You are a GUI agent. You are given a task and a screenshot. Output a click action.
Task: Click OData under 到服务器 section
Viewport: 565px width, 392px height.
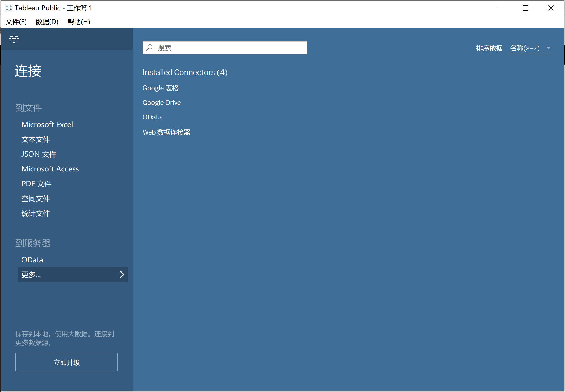[32, 260]
